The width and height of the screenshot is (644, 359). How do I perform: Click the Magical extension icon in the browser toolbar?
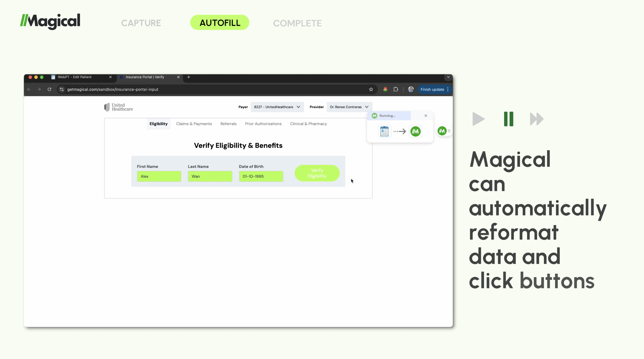(x=385, y=89)
